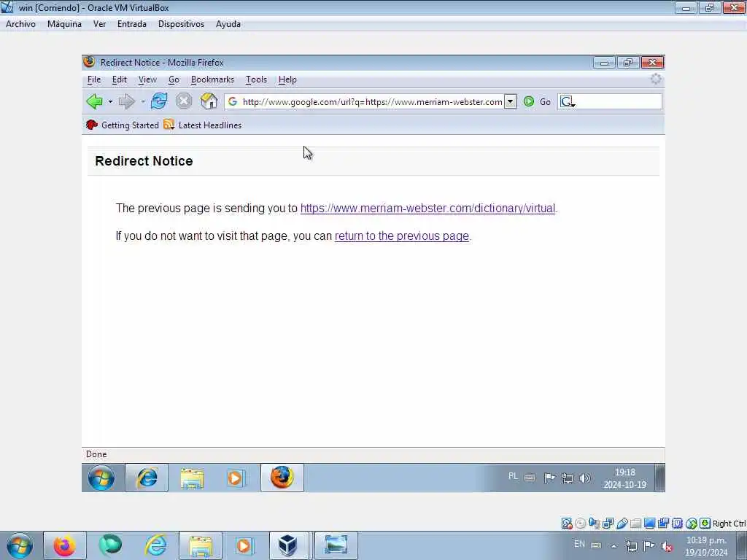This screenshot has height=560, width=747.
Task: Click the Firefox Back arrow button
Action: 94,101
